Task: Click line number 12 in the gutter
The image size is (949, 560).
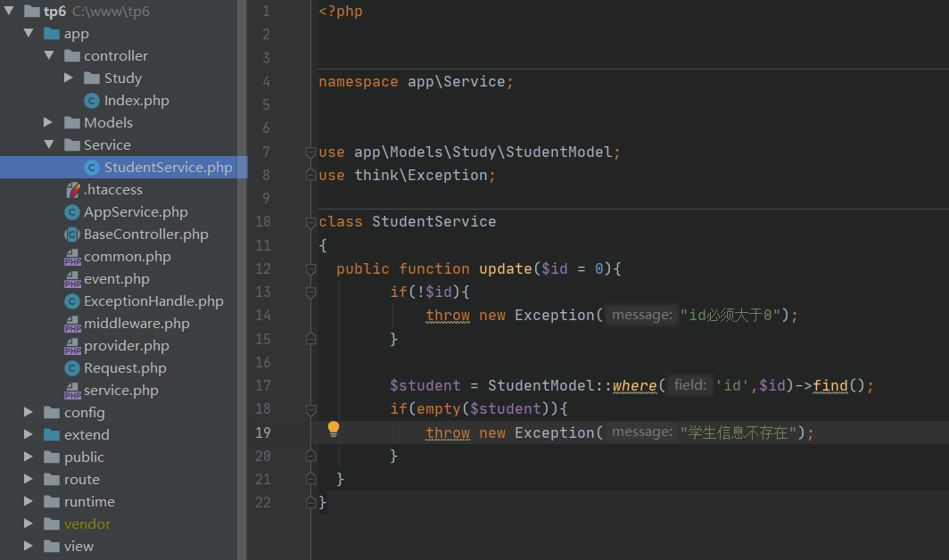Action: [x=262, y=268]
